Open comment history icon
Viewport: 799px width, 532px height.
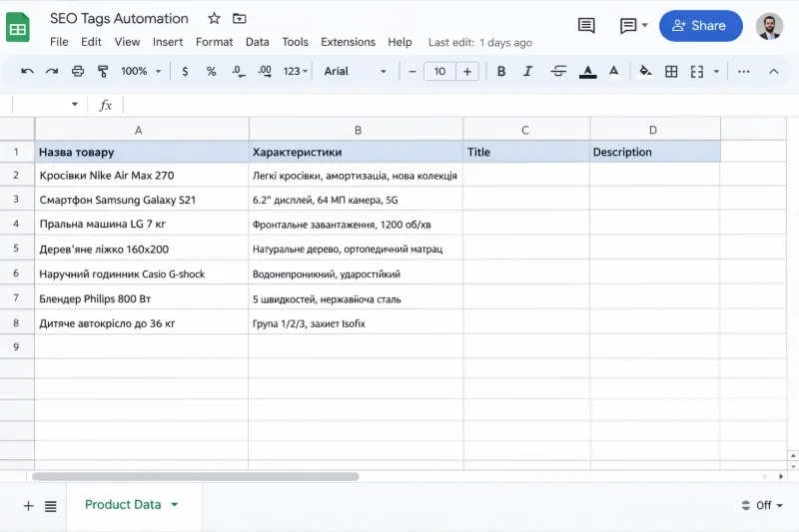586,26
